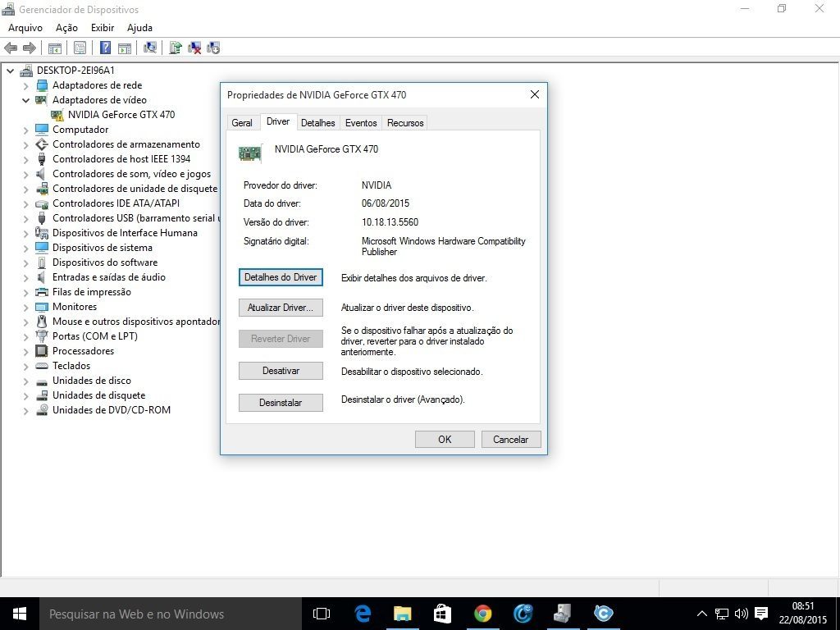Click the blue question mark Help icon

[x=106, y=48]
